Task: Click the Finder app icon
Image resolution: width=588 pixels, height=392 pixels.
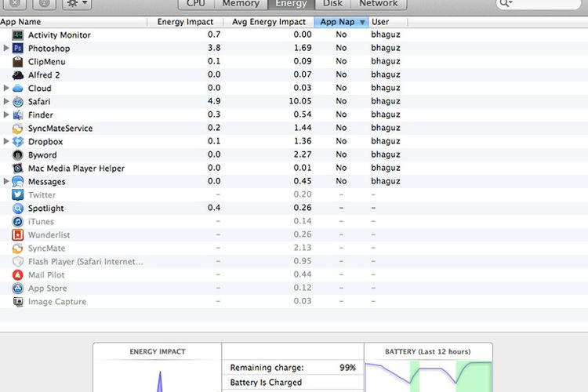Action: (x=17, y=115)
